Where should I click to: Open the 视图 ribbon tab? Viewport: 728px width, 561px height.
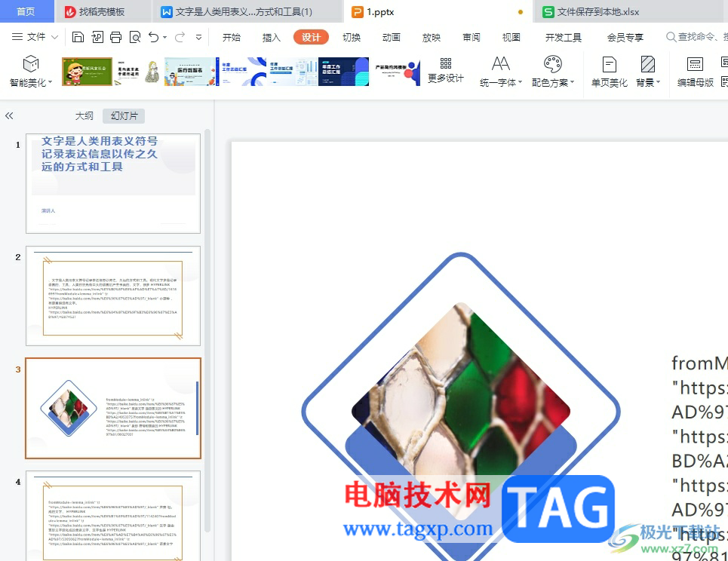tap(511, 38)
